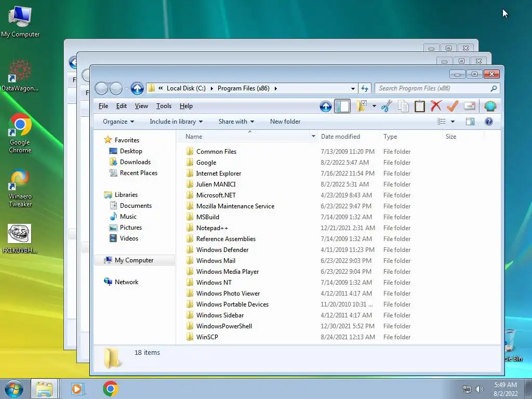Open the Share with dropdown
The height and width of the screenshot is (399, 532).
[236, 122]
